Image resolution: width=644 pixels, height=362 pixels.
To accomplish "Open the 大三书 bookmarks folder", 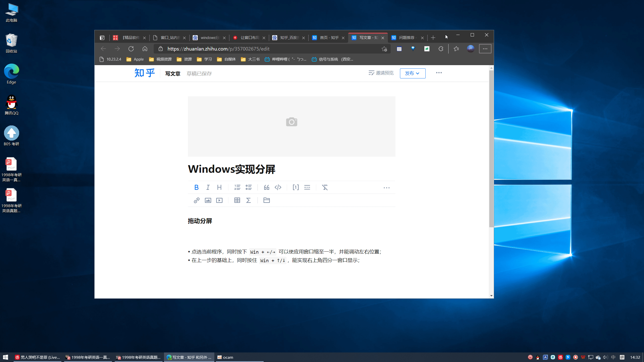I will pyautogui.click(x=250, y=59).
